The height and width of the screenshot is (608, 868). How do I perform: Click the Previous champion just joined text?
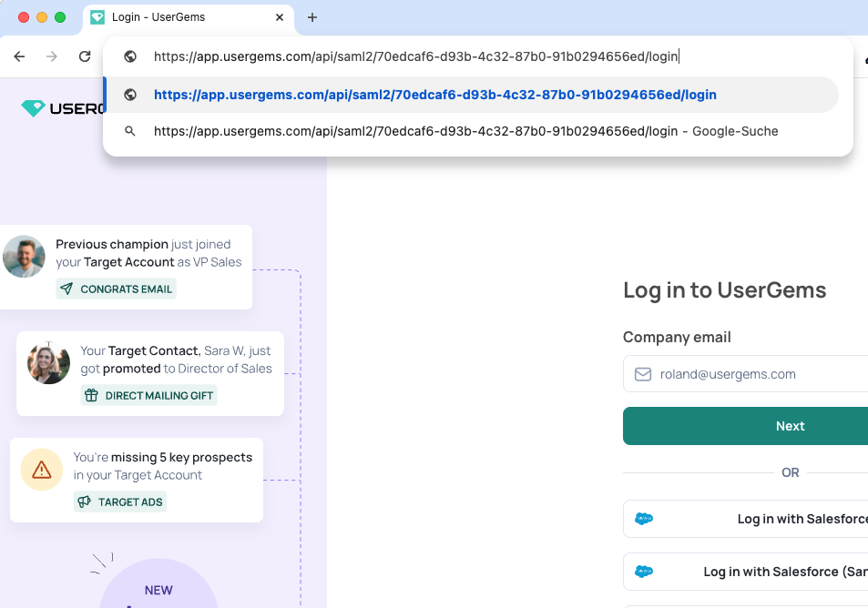pyautogui.click(x=148, y=253)
